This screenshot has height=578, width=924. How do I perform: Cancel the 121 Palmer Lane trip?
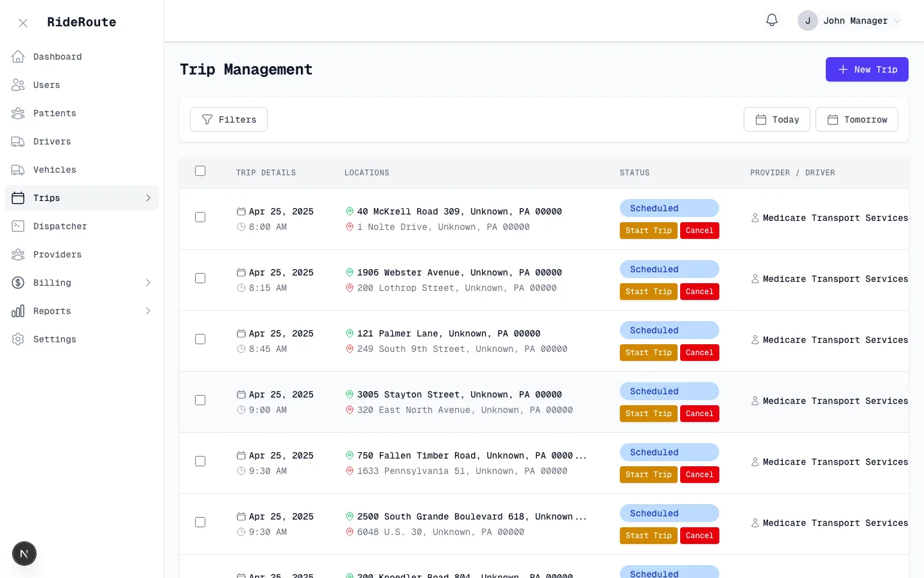coord(699,353)
